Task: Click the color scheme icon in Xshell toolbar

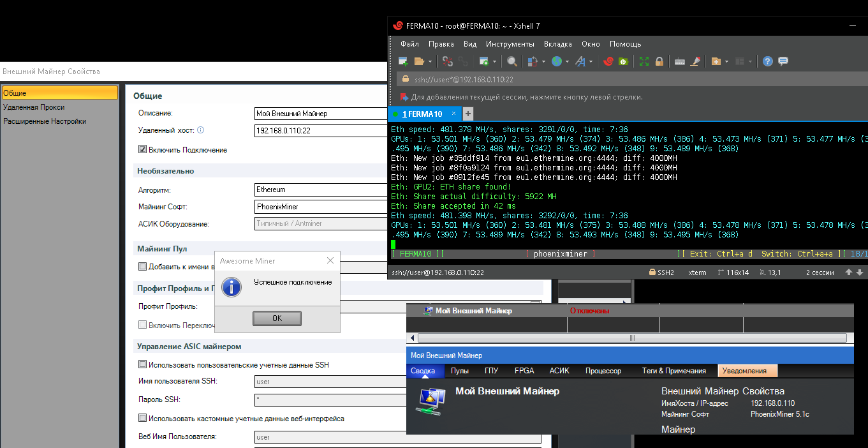Action: pyautogui.click(x=533, y=61)
